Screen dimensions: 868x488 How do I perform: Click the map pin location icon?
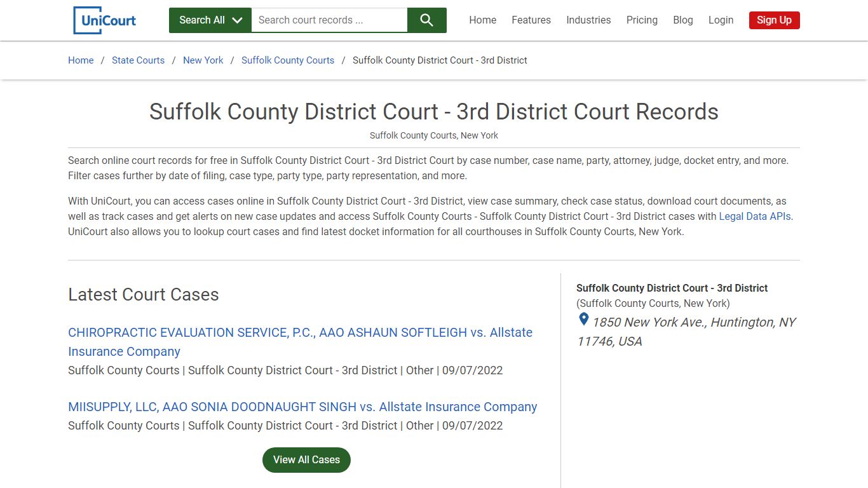pyautogui.click(x=583, y=320)
